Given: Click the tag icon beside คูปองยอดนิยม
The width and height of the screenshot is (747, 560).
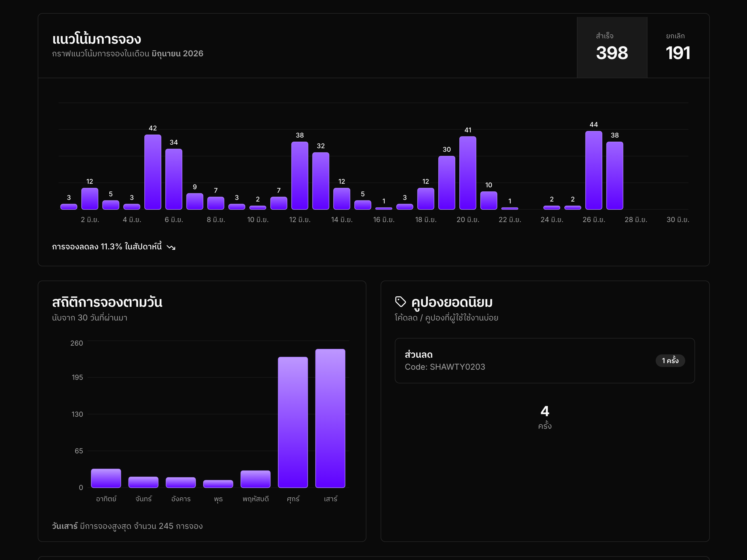Looking at the screenshot, I should pos(400,302).
